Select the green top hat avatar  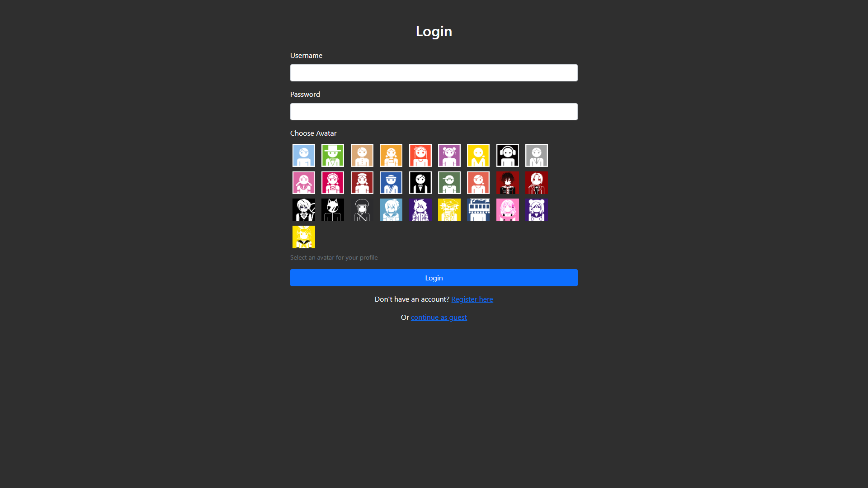pyautogui.click(x=333, y=156)
